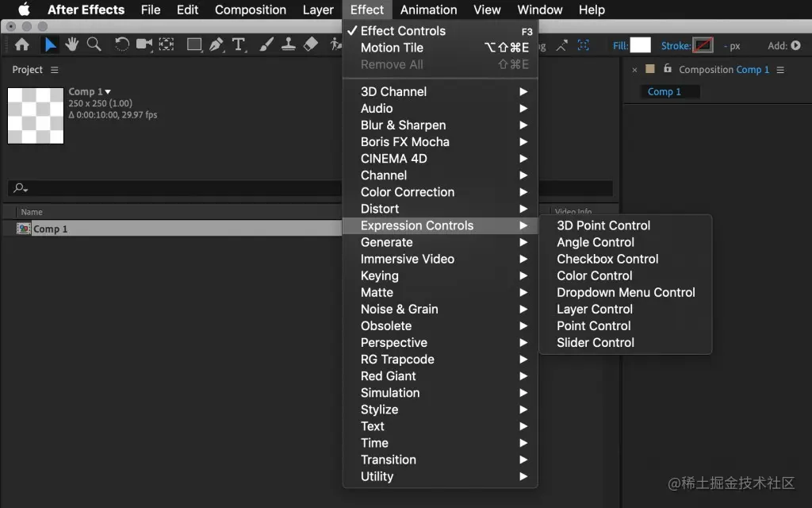Select the Rectangle shape tool
Viewport: 812px width, 508px height.
[x=194, y=45]
